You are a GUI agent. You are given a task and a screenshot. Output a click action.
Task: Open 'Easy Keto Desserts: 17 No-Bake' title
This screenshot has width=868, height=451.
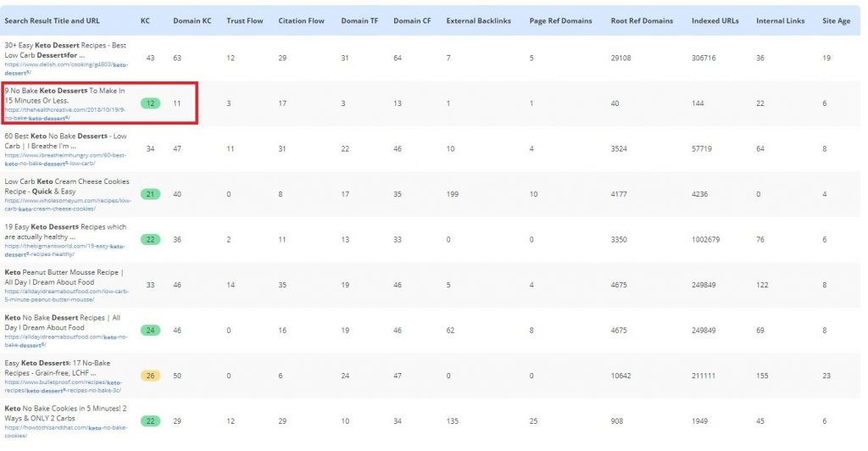pos(58,367)
